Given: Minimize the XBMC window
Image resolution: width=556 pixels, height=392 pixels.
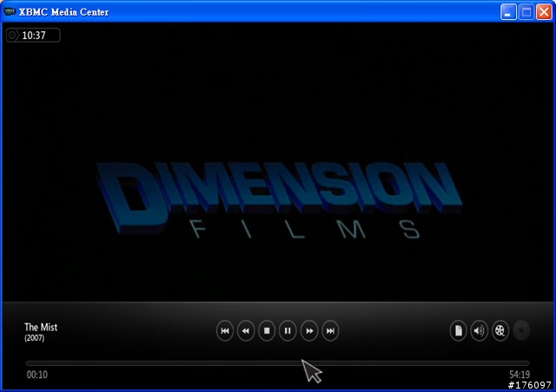Looking at the screenshot, I should tap(508, 12).
